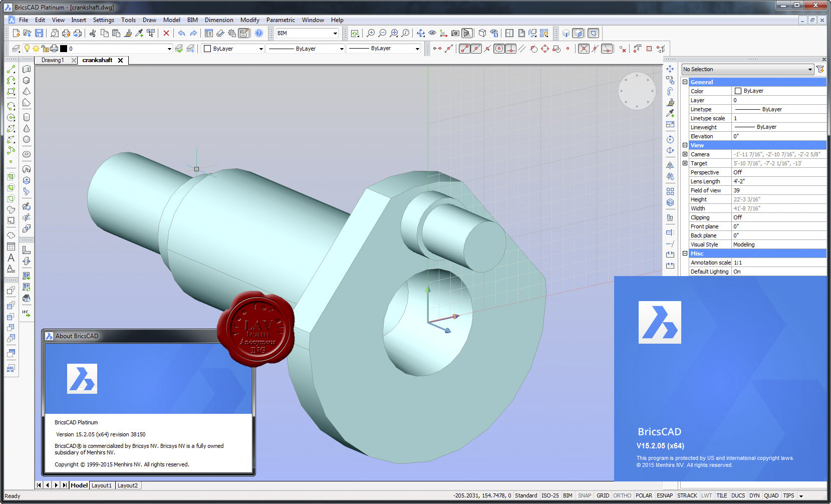Collapse the View properties section

pos(685,145)
